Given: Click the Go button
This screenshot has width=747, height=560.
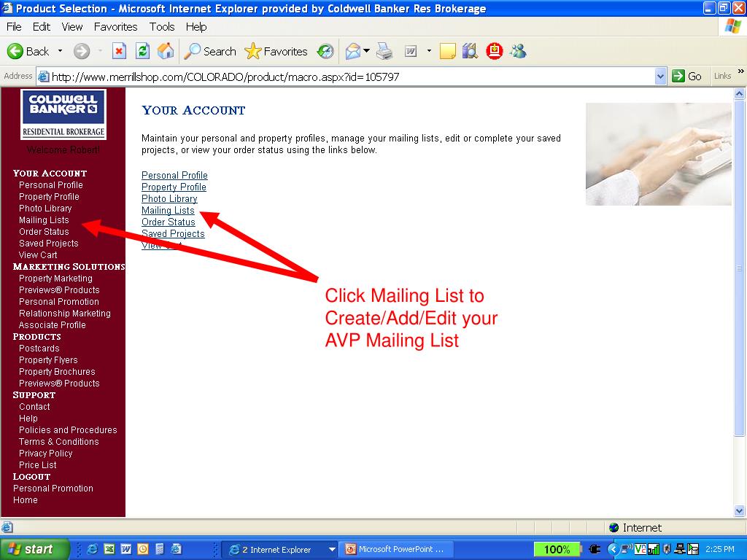Looking at the screenshot, I should click(x=686, y=76).
